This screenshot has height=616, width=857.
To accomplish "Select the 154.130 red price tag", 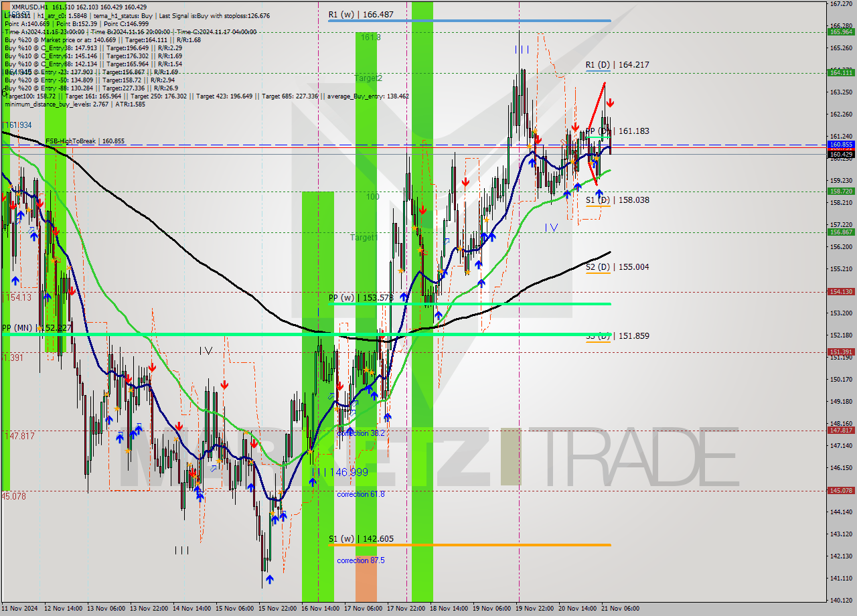I will pos(841,291).
